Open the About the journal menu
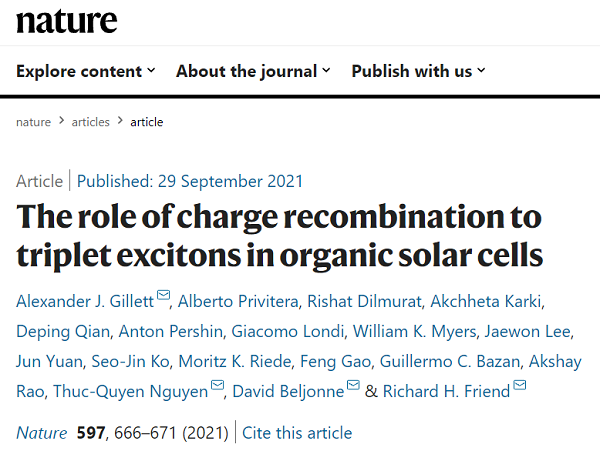600x451 pixels. click(253, 71)
